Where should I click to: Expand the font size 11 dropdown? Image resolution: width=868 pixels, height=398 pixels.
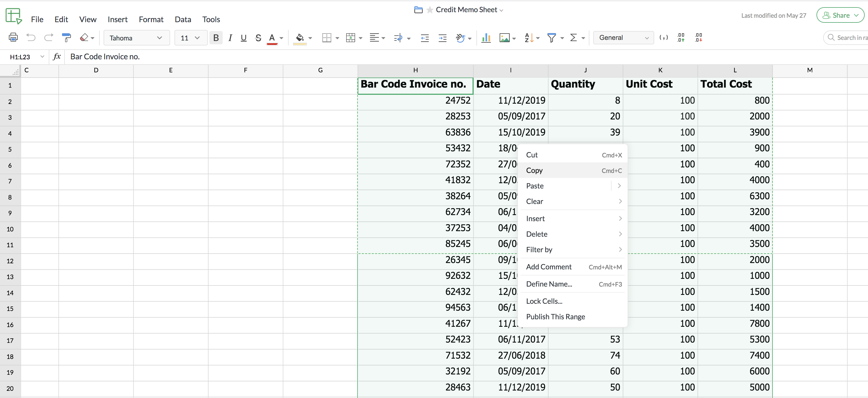[190, 38]
